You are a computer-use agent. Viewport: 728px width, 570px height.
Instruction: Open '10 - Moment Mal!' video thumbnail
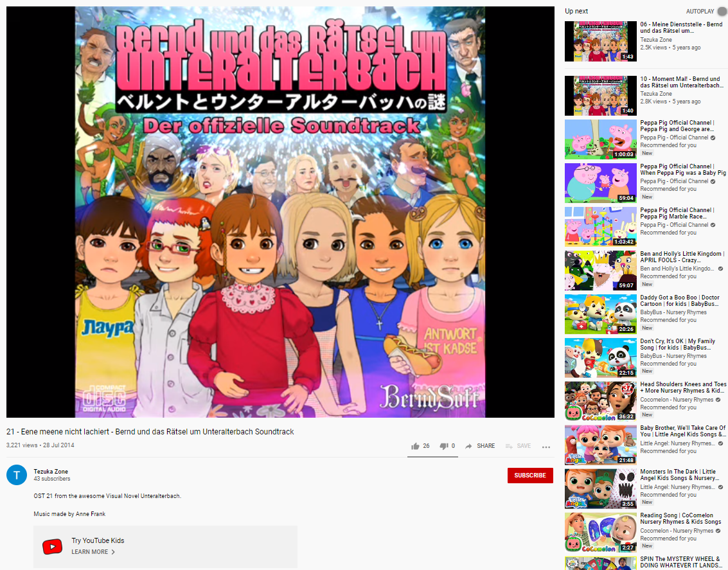(x=600, y=96)
